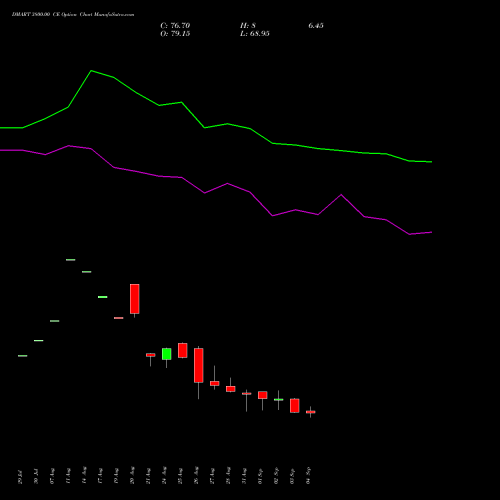Select the 04 Sep date label

pos(308,475)
